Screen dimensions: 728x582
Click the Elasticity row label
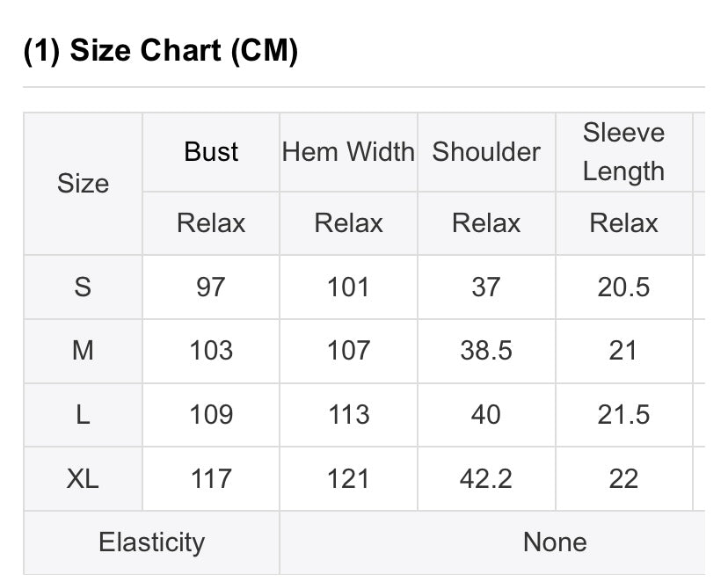click(151, 542)
